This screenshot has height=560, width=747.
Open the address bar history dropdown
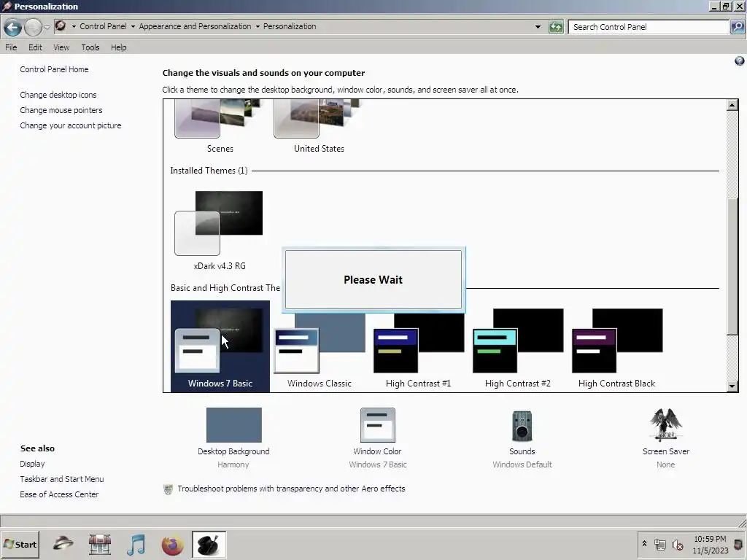coord(538,27)
